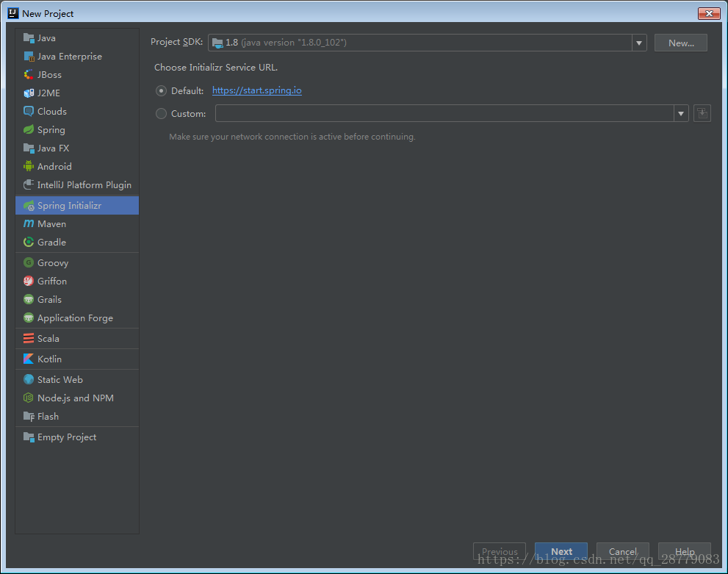Click the Empty Project folder icon
This screenshot has height=574, width=728.
29,437
